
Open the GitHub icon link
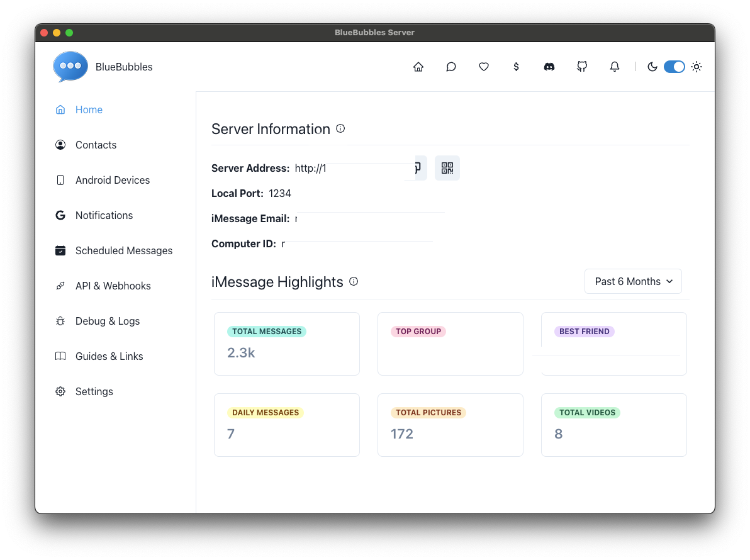coord(581,67)
